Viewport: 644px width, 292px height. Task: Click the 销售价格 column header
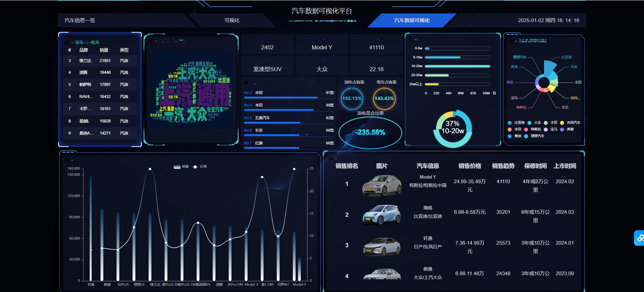click(x=470, y=166)
